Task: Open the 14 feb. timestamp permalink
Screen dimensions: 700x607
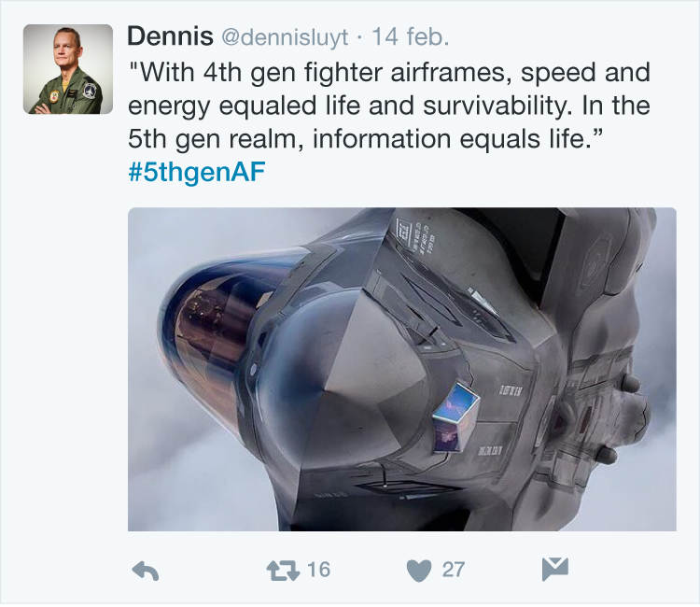Action: pyautogui.click(x=410, y=37)
